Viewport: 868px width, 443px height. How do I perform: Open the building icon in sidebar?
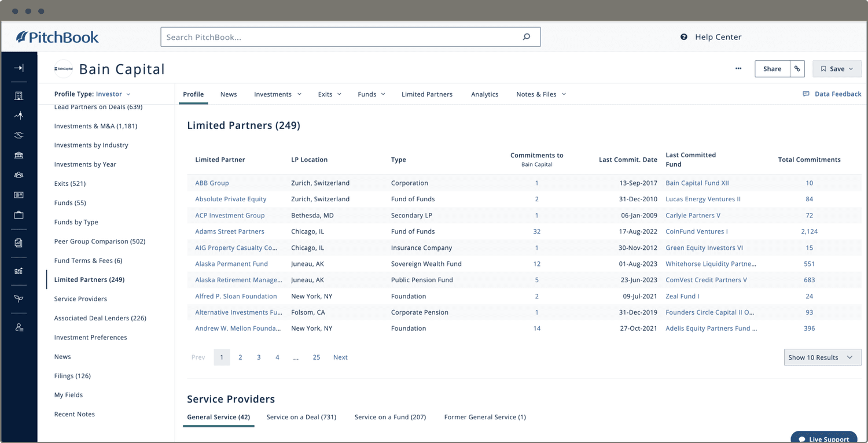coord(19,96)
